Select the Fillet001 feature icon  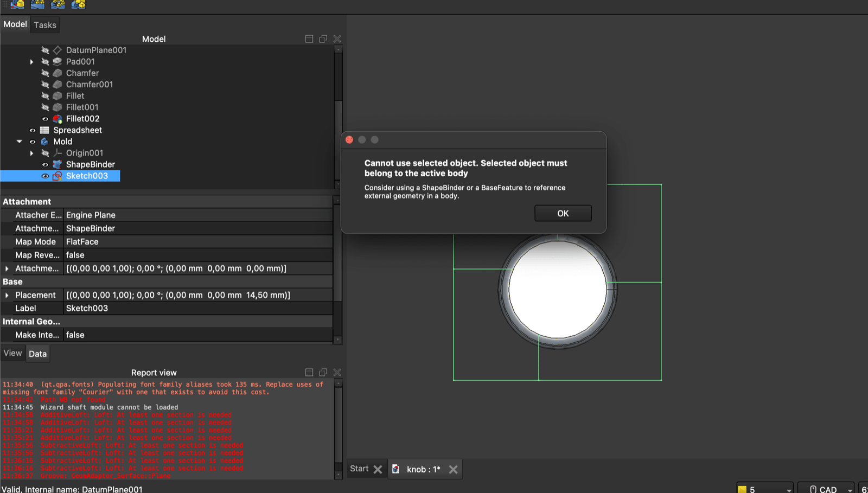[x=58, y=107]
